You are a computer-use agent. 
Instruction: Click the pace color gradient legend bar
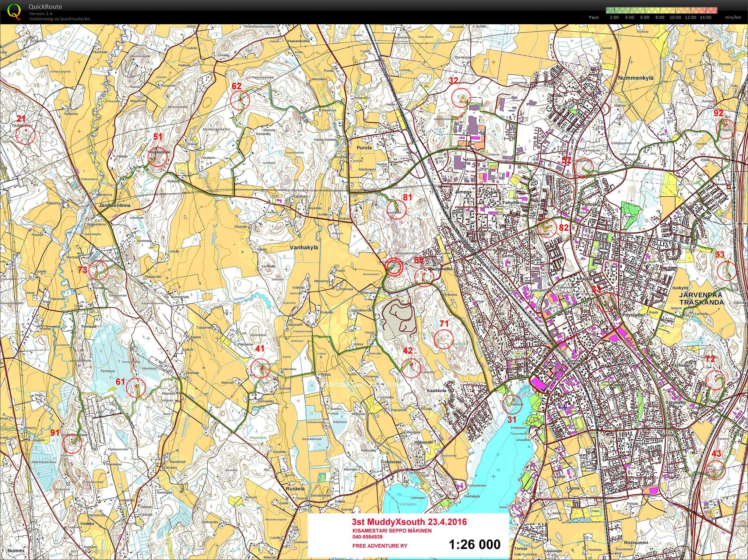(x=662, y=10)
